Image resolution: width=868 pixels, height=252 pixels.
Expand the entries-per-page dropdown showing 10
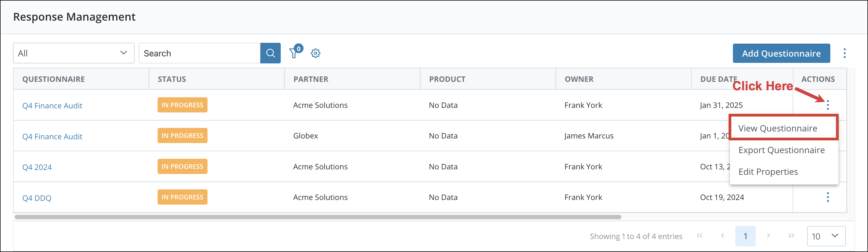coord(825,236)
